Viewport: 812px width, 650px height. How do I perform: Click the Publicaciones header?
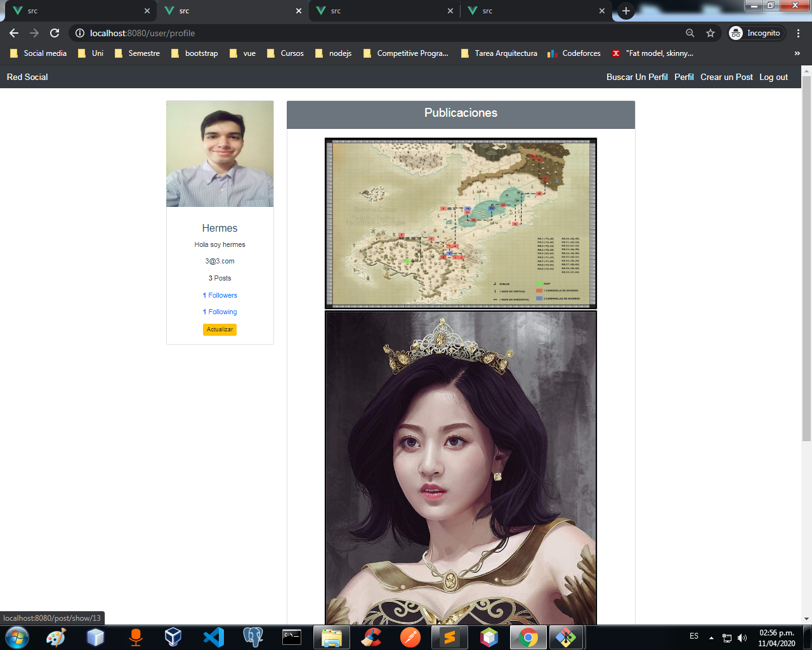click(461, 114)
